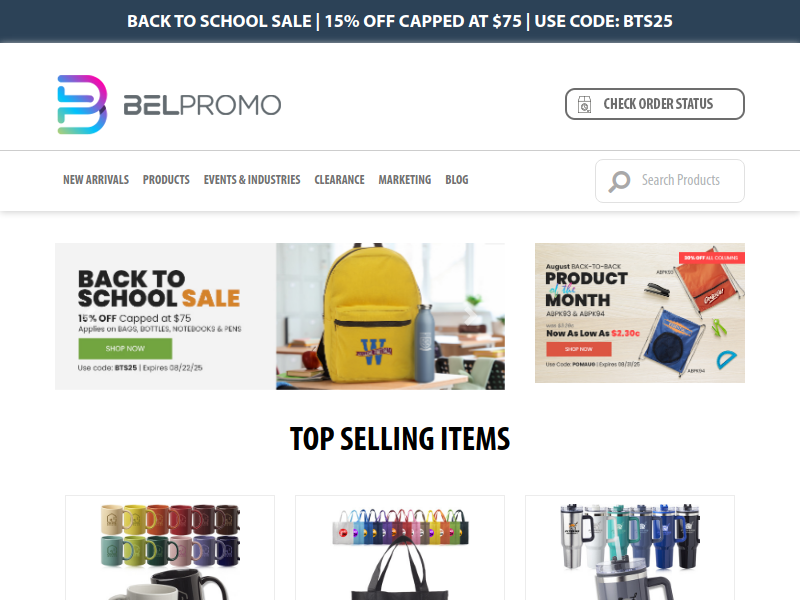This screenshot has height=600, width=800.
Task: Open the Clearance menu item
Action: point(339,180)
